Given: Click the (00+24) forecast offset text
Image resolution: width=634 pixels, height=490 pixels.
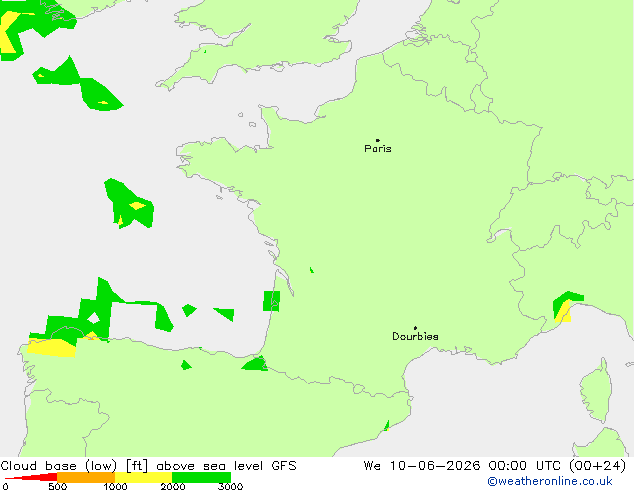Looking at the screenshot, I should 597,466.
